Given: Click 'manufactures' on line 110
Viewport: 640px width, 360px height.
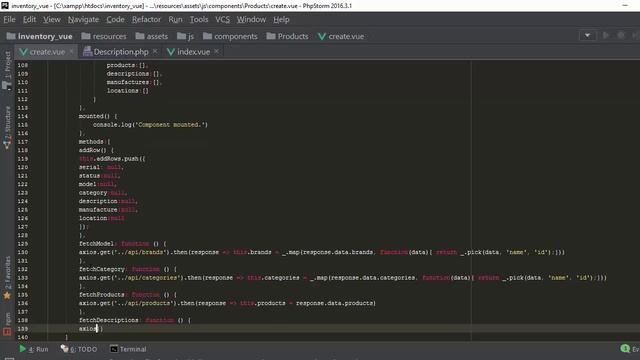Looking at the screenshot, I should (128, 82).
